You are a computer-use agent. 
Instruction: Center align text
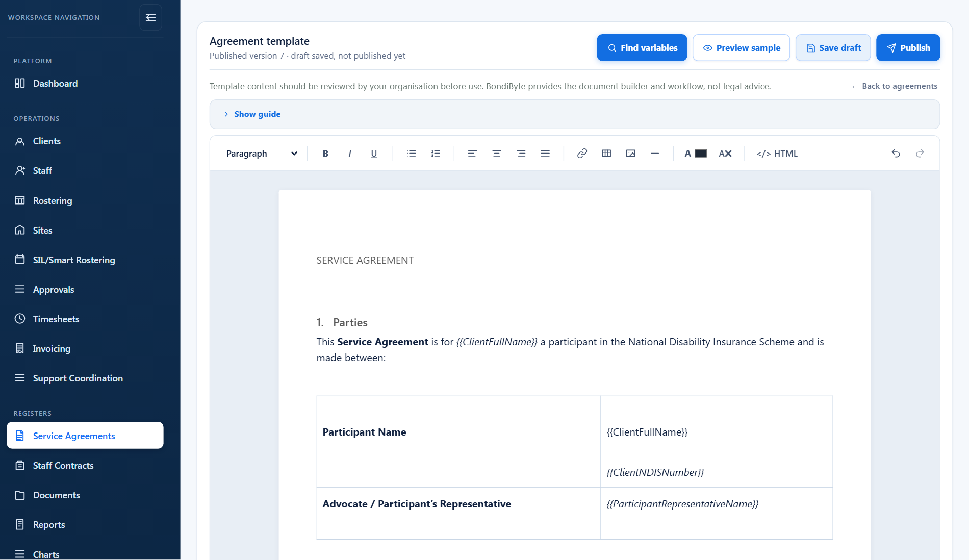pos(497,154)
